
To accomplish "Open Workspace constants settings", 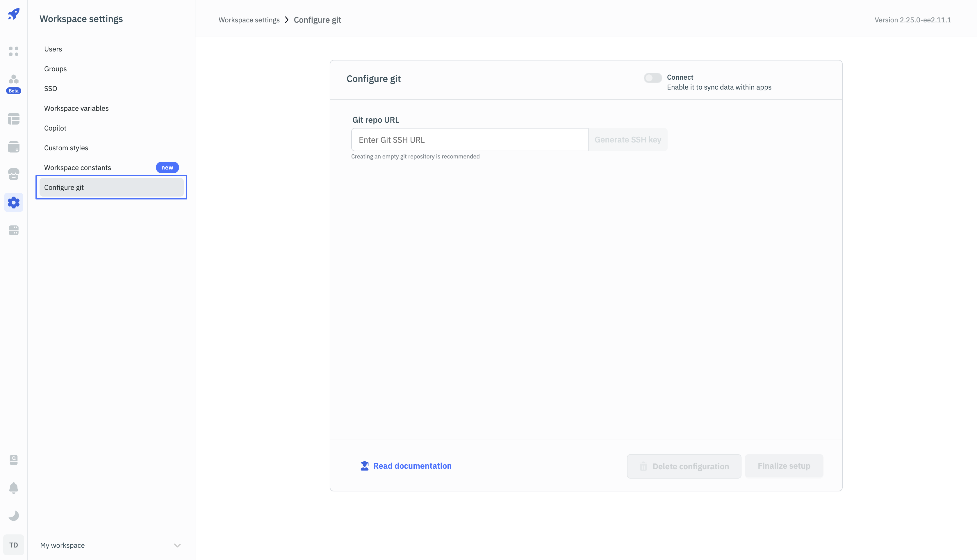I will click(78, 168).
